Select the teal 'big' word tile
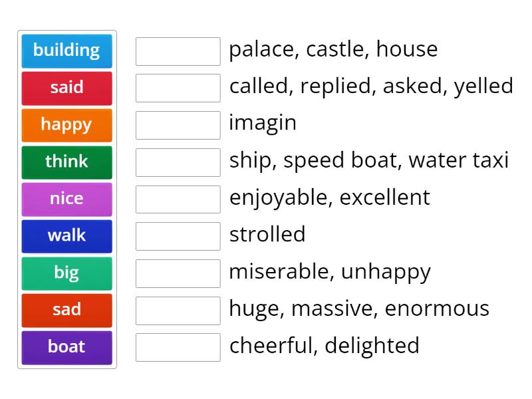The width and height of the screenshot is (532, 399). 66,273
